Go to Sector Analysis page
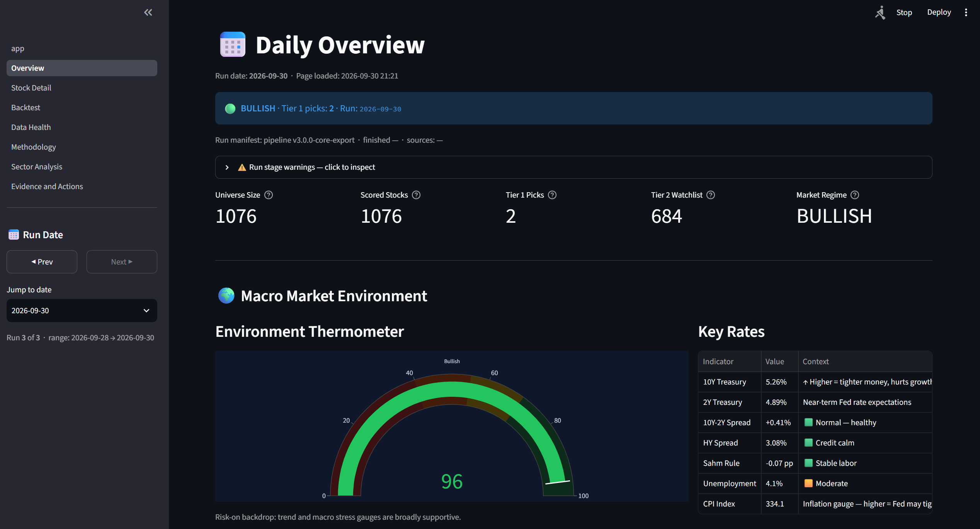 pyautogui.click(x=82, y=167)
